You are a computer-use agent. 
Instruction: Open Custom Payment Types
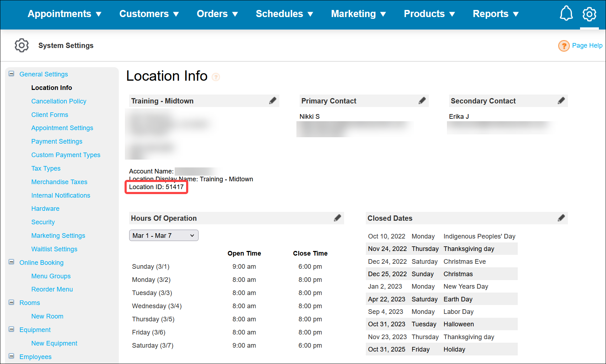[66, 155]
